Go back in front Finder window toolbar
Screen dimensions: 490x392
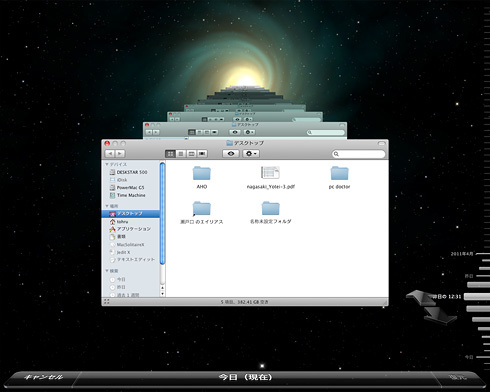point(110,153)
